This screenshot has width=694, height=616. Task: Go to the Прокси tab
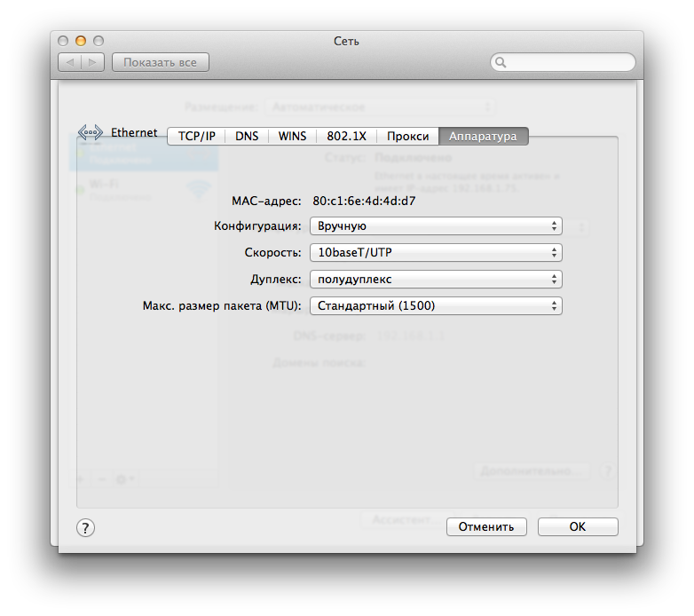pyautogui.click(x=407, y=136)
